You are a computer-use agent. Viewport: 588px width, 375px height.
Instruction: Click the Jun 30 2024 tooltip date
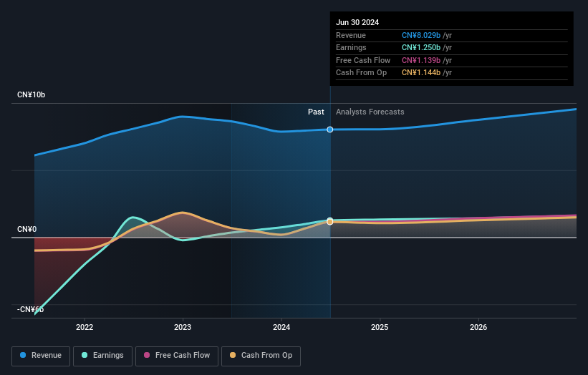tap(357, 22)
